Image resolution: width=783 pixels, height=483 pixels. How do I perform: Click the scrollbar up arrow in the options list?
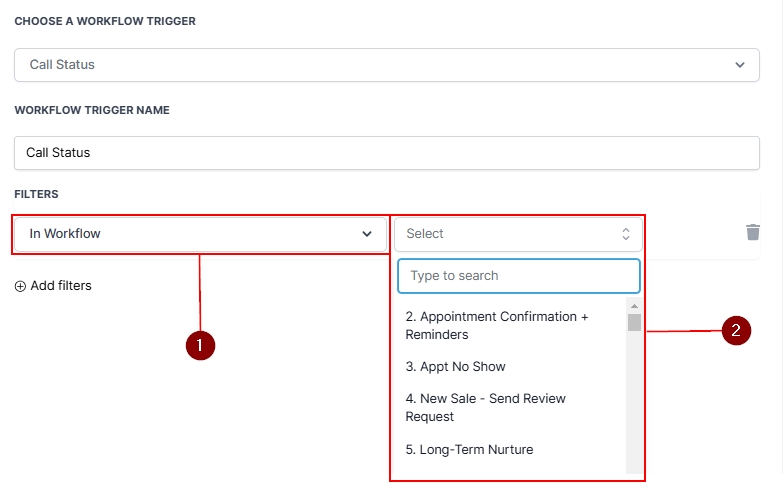pos(634,306)
